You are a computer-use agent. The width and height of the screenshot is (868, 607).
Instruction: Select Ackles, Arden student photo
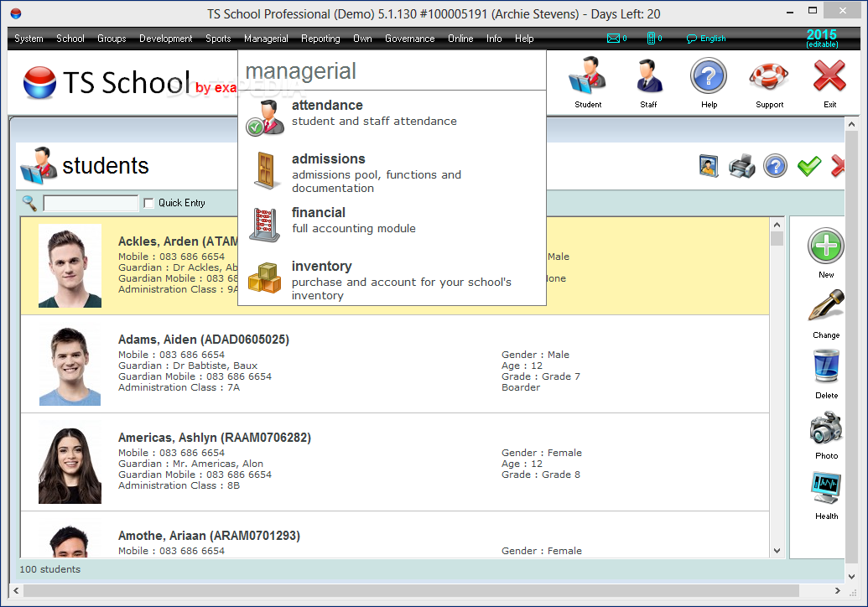tap(70, 266)
